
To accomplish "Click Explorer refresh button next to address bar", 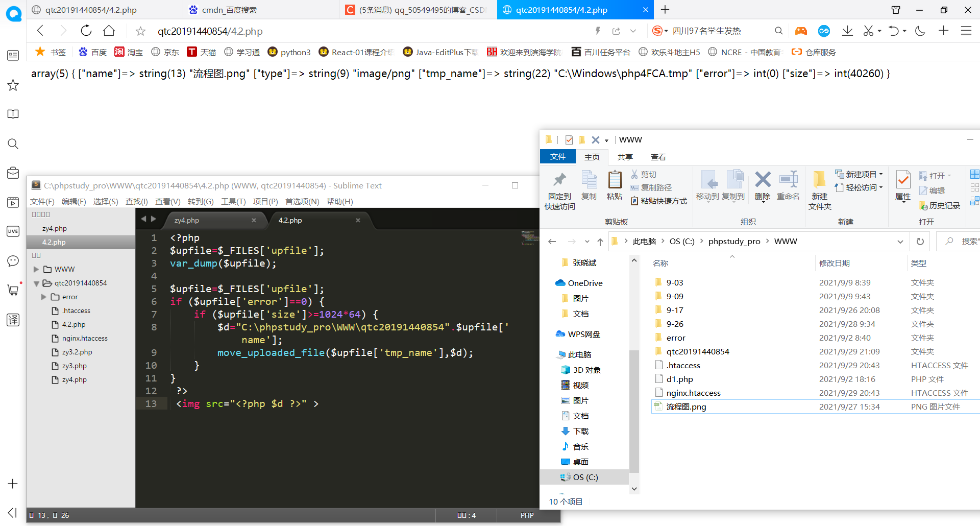I will pos(920,242).
